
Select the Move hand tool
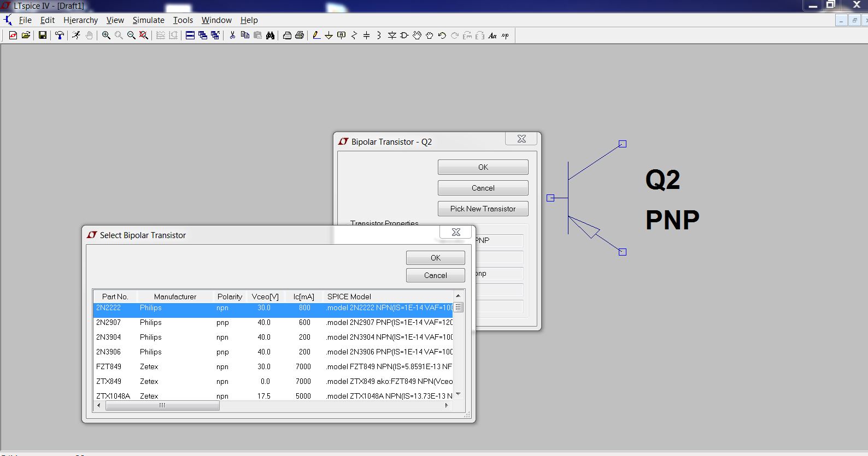pyautogui.click(x=417, y=35)
